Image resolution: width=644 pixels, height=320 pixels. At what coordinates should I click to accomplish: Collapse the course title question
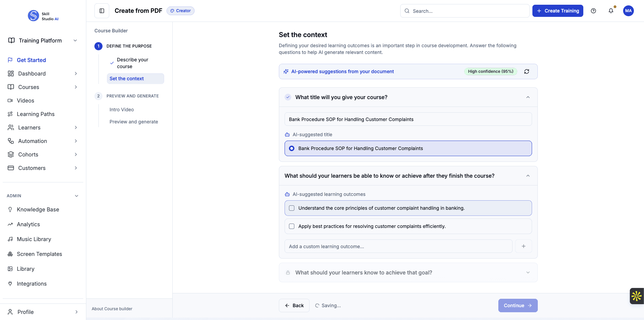[x=527, y=97]
